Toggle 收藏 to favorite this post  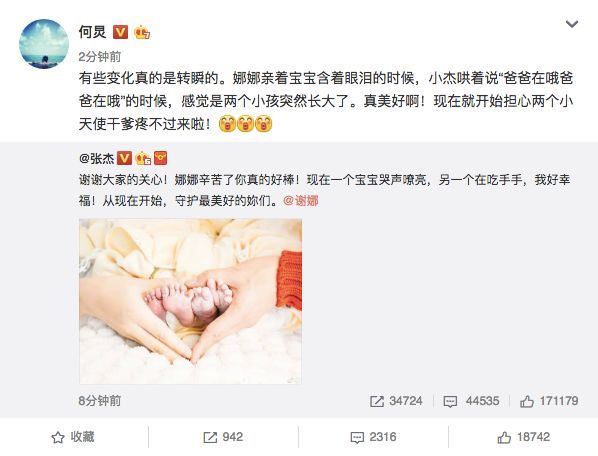(73, 437)
